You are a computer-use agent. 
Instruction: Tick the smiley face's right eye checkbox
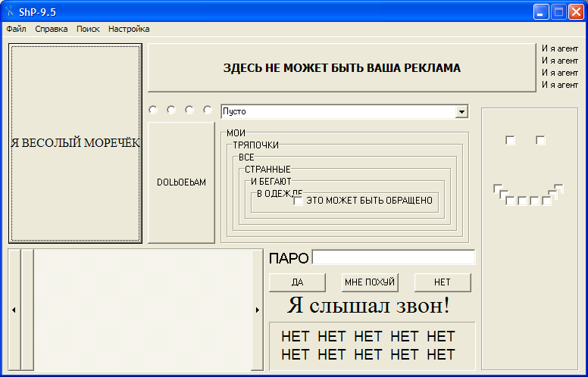[540, 140]
